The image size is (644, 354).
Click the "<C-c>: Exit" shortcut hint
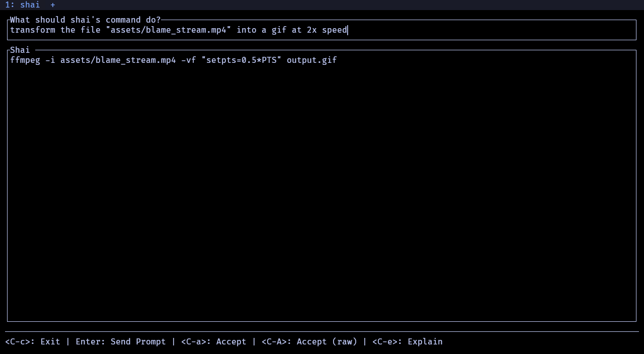point(33,342)
